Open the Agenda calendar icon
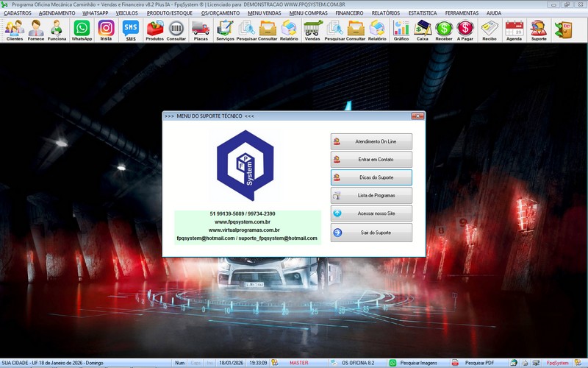This screenshot has height=368, width=588. (514, 30)
